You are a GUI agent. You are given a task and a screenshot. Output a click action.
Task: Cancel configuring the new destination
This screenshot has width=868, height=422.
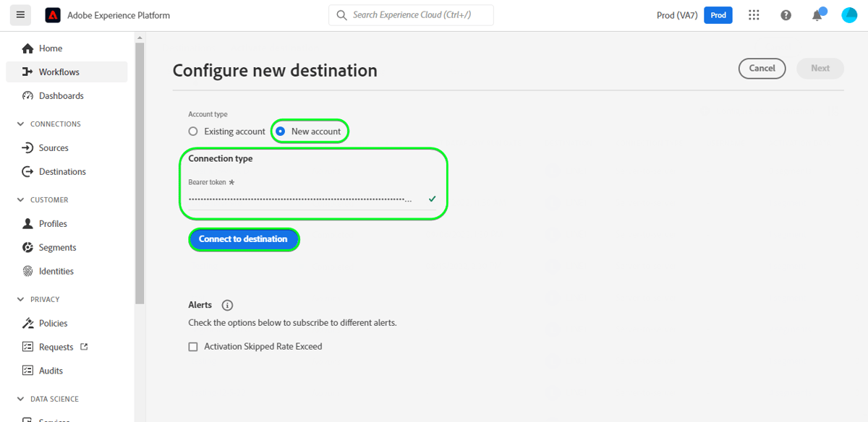point(762,68)
